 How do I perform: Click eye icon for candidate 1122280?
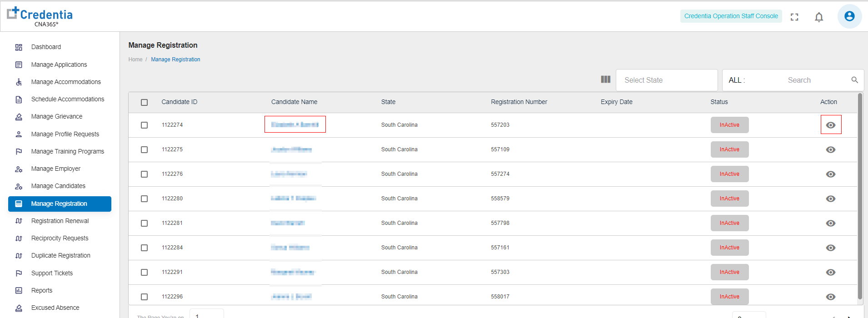pos(831,199)
